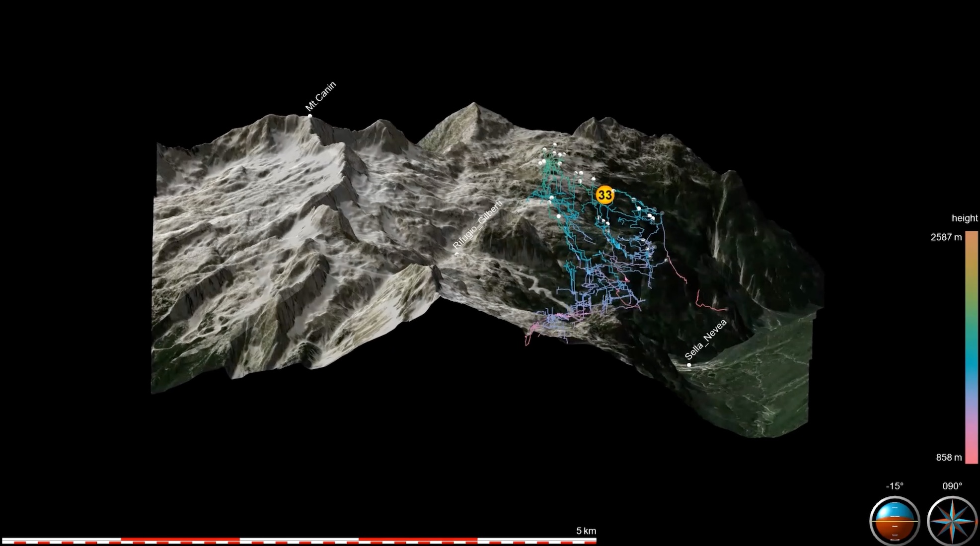The image size is (980, 546).
Task: Click the height legend title
Action: 964,218
